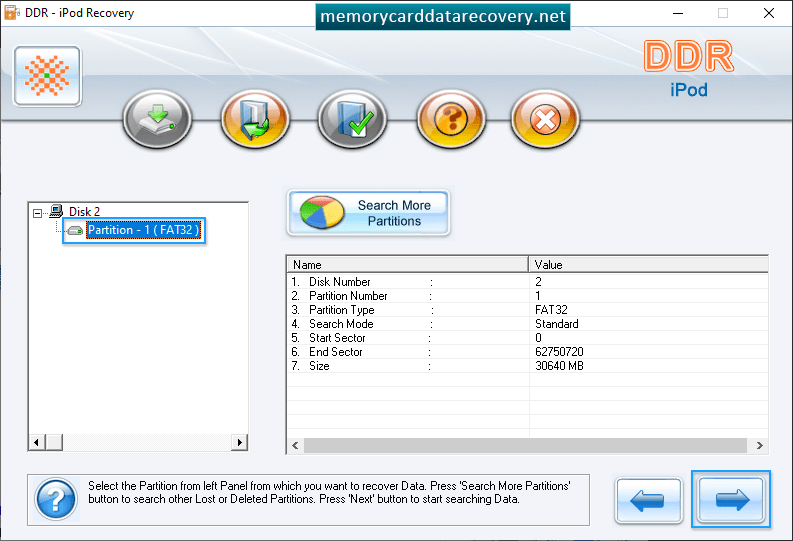
Task: Click the tree panel horizontal scrollbar thumb
Action: click(x=54, y=442)
